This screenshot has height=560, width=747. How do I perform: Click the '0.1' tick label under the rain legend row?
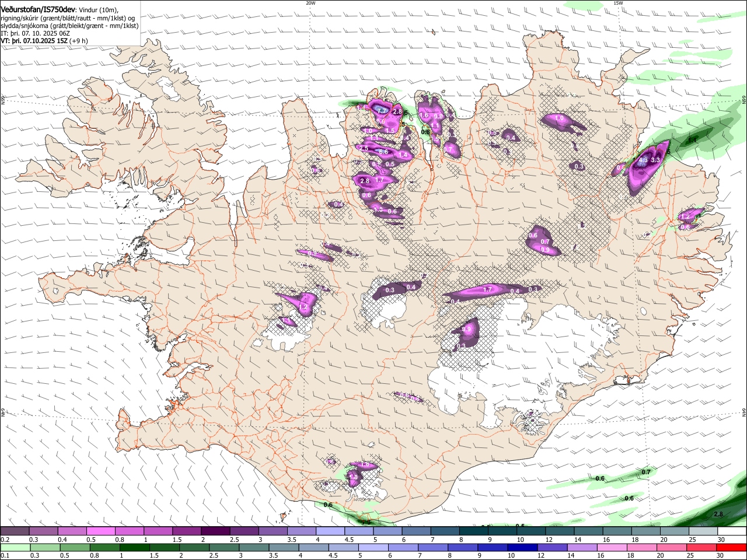click(5, 555)
